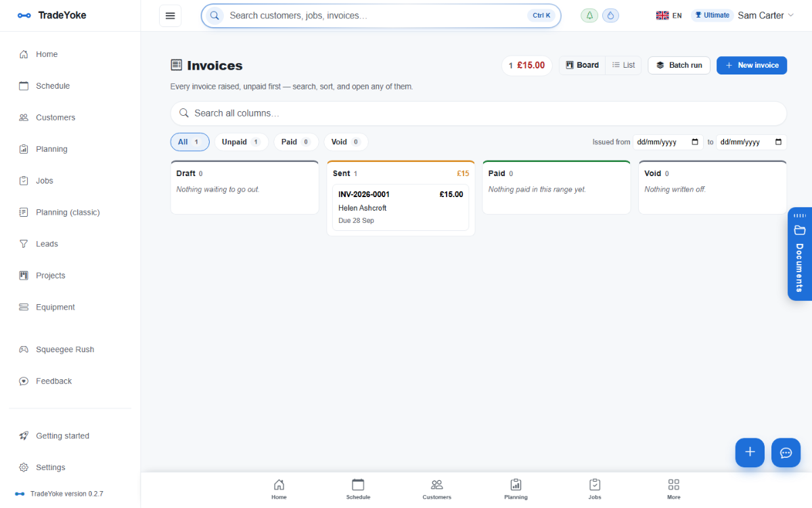Open the Issued to calendar picker icon

point(778,142)
